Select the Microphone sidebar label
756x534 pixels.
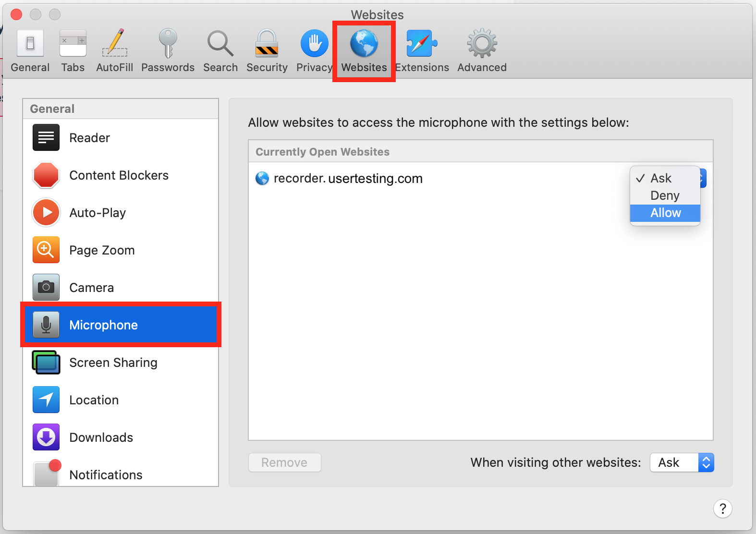point(103,325)
